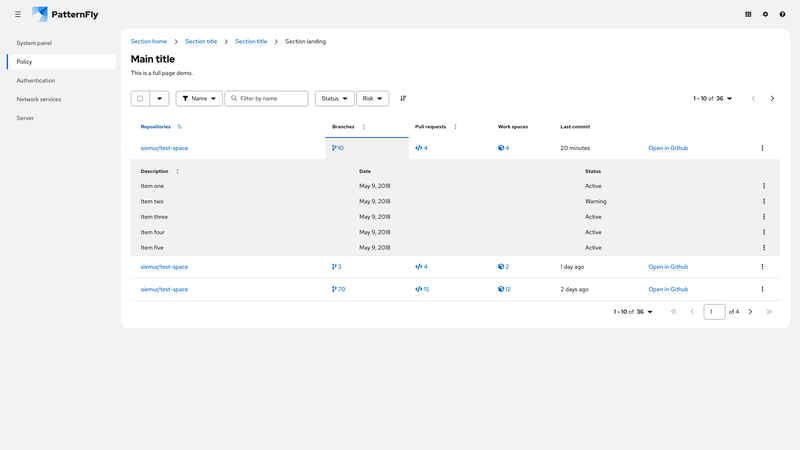Expand pull requests cell in 20 minutes row
Image resolution: width=800 pixels, height=450 pixels.
[x=421, y=148]
